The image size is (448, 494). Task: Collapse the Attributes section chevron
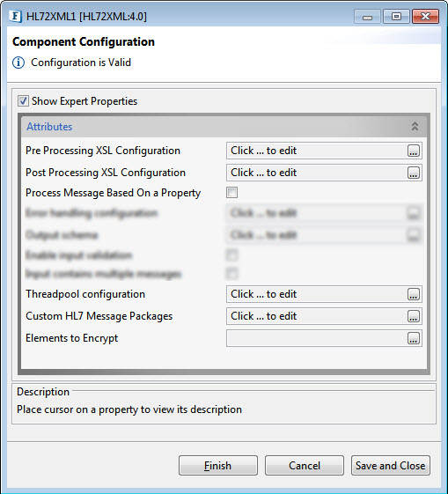pos(415,126)
